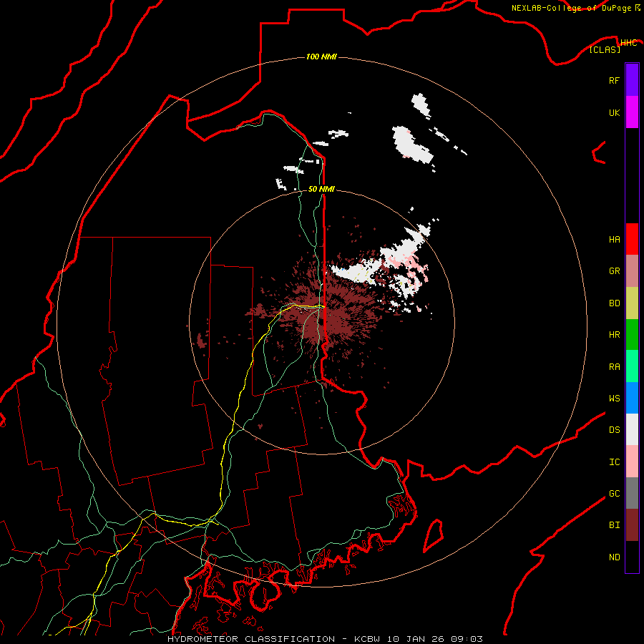Screen dimensions: 644x644
Task: Click the [CLAS] units label
Action: [x=605, y=49]
